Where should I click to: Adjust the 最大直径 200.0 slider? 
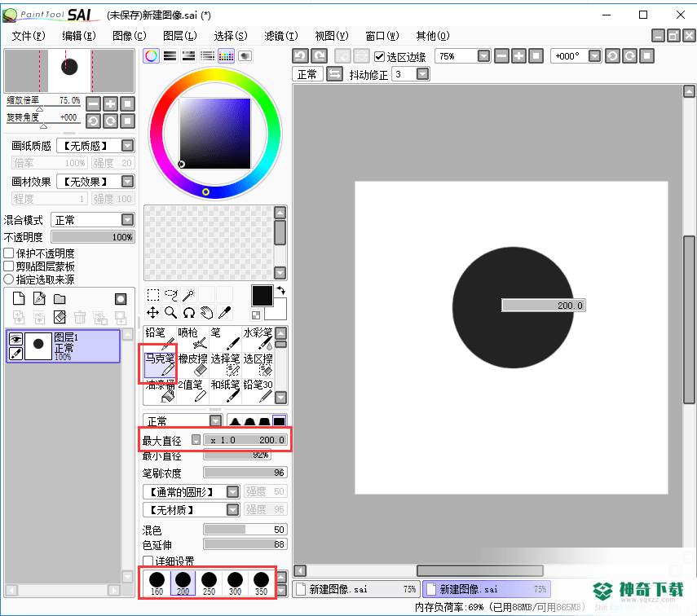pos(245,440)
